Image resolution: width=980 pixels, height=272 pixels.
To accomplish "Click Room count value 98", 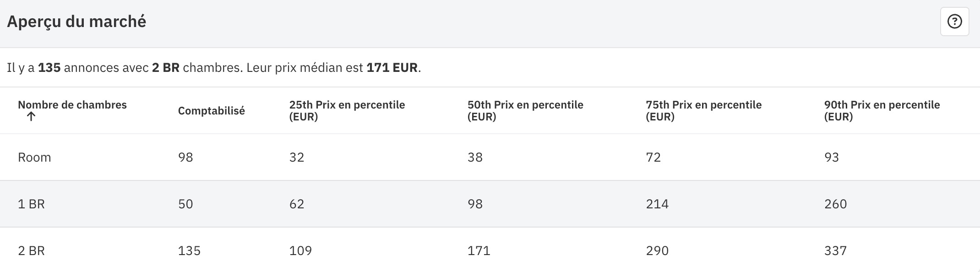I will click(185, 158).
